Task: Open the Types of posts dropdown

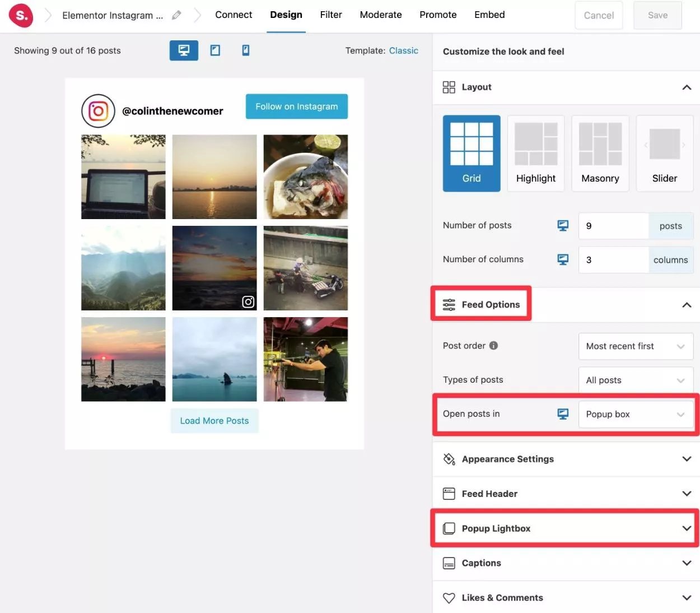Action: coord(635,380)
